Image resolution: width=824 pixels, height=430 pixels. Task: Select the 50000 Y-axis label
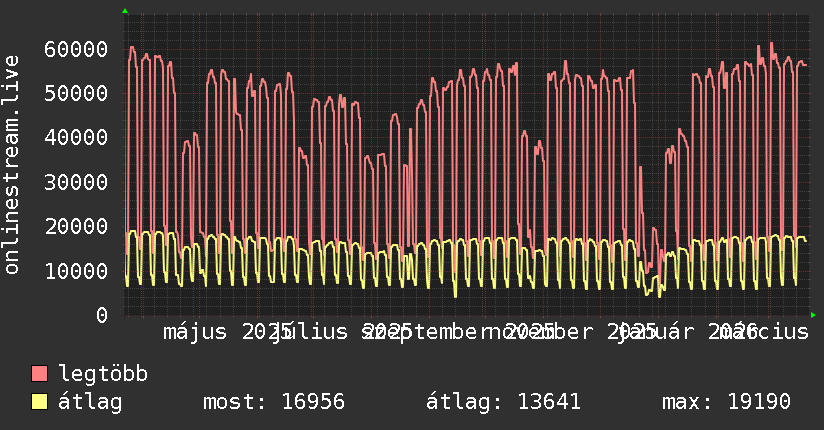click(76, 94)
